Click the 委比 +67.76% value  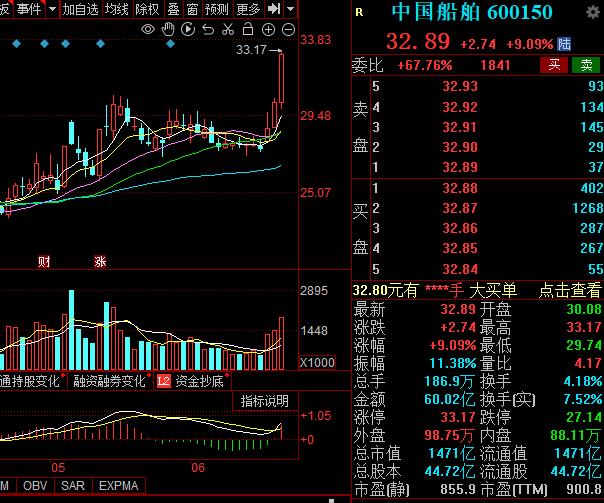(424, 65)
